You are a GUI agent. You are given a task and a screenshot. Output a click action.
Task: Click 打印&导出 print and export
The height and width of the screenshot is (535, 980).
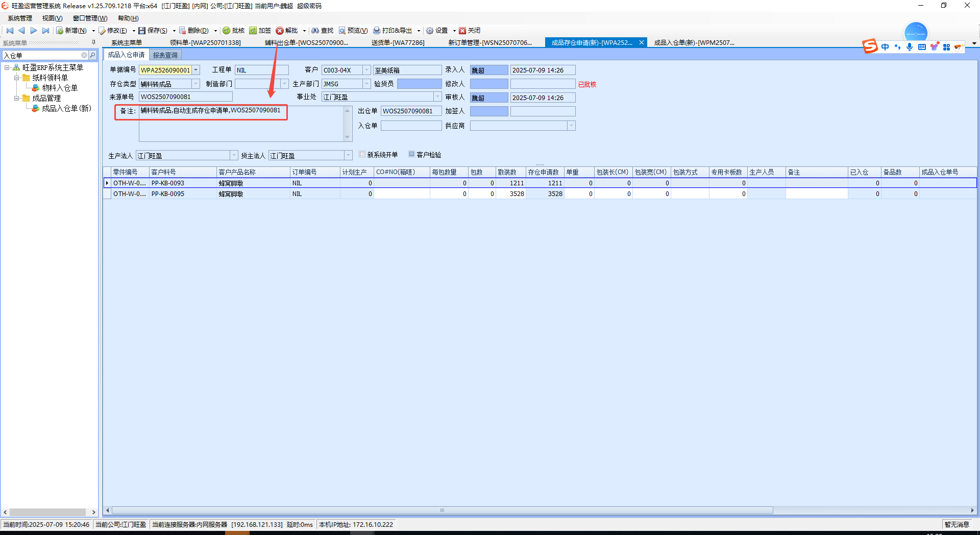point(393,31)
